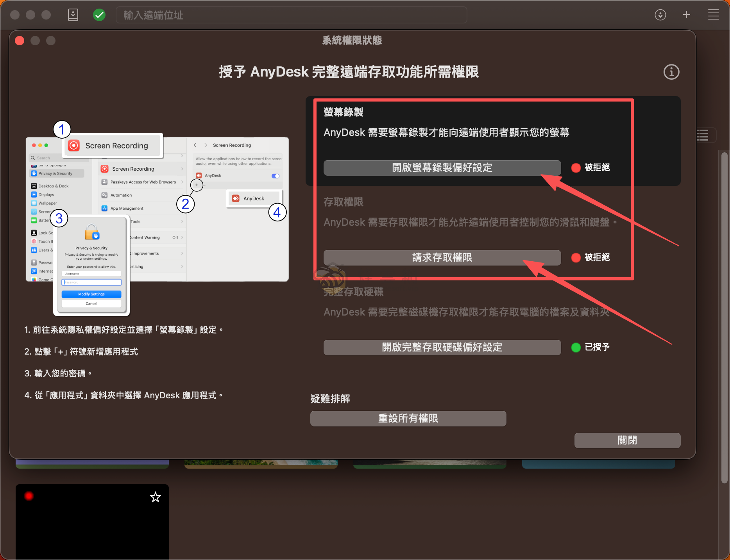Click red recording dot on black thumbnail
The height and width of the screenshot is (560, 730).
click(x=29, y=496)
